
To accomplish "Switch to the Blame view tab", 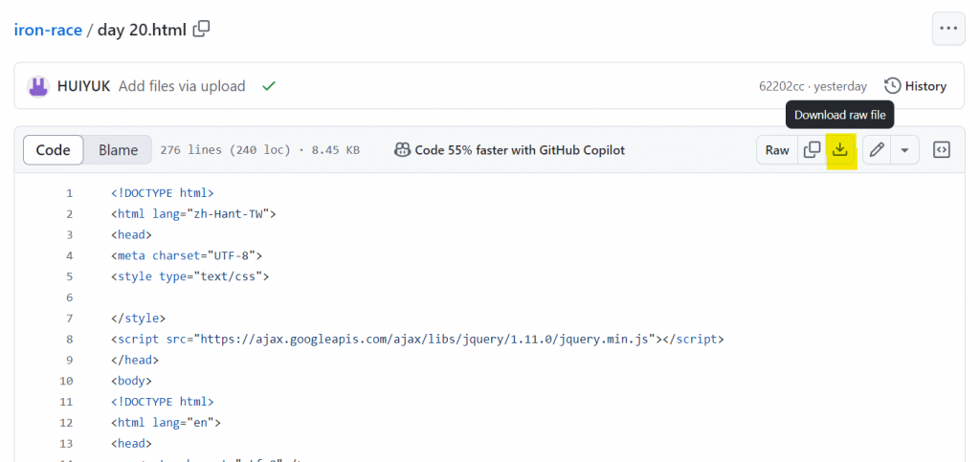I will click(x=119, y=150).
